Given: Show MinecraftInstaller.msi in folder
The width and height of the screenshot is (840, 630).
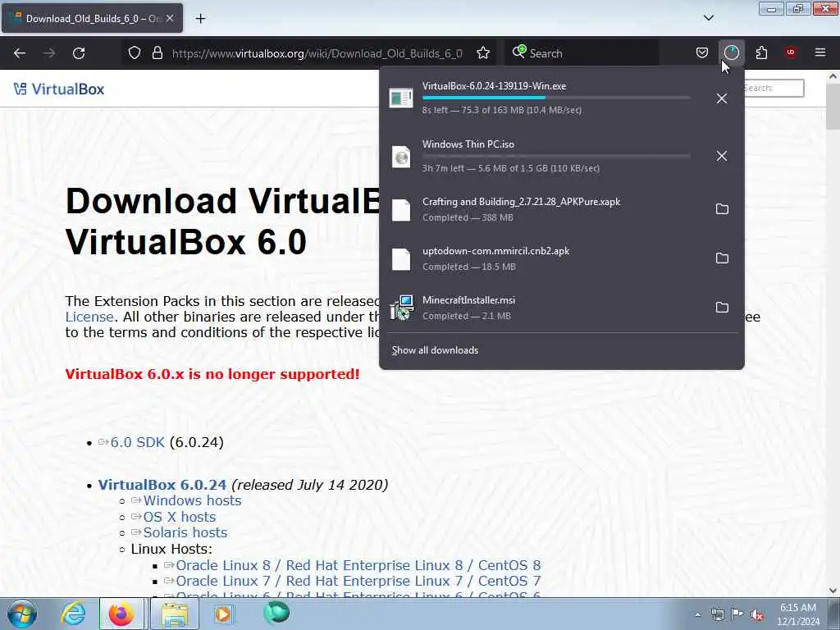Looking at the screenshot, I should [x=722, y=308].
